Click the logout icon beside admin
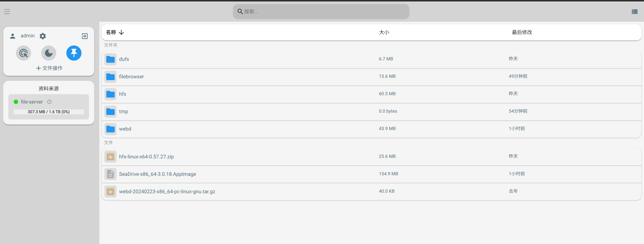644x244 pixels. tap(85, 36)
